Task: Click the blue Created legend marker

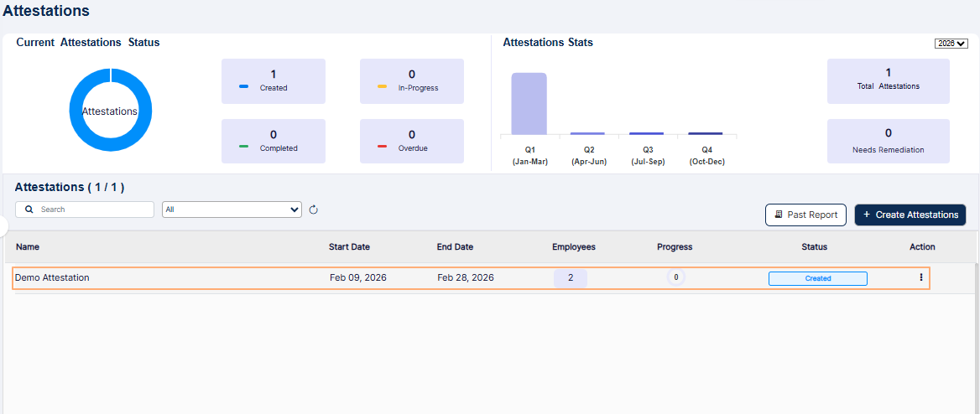Action: click(x=243, y=87)
